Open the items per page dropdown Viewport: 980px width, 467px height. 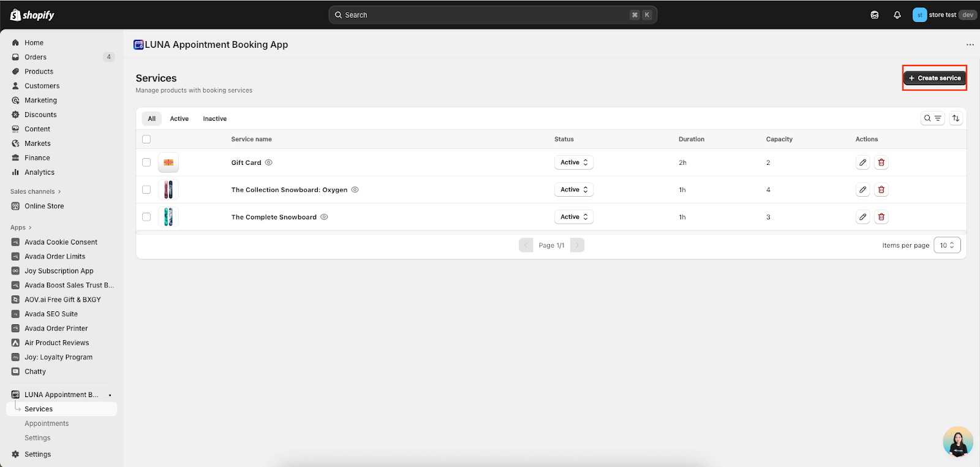coord(947,245)
